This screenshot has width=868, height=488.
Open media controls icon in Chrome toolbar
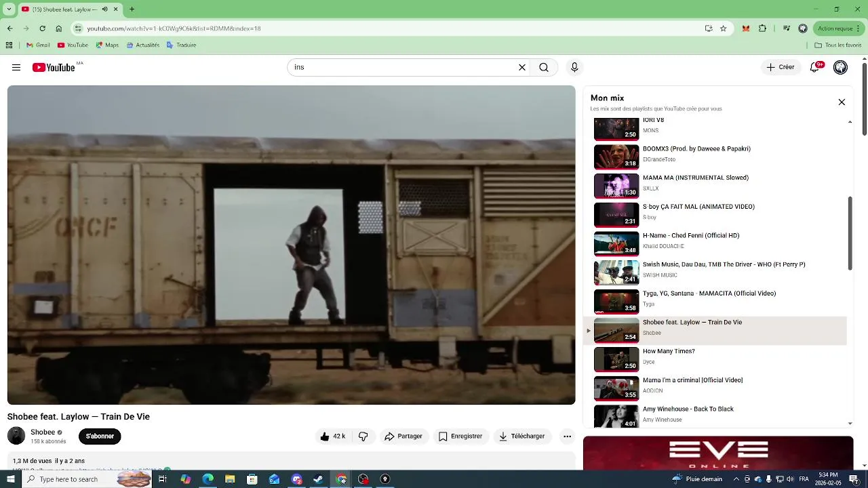(x=786, y=28)
